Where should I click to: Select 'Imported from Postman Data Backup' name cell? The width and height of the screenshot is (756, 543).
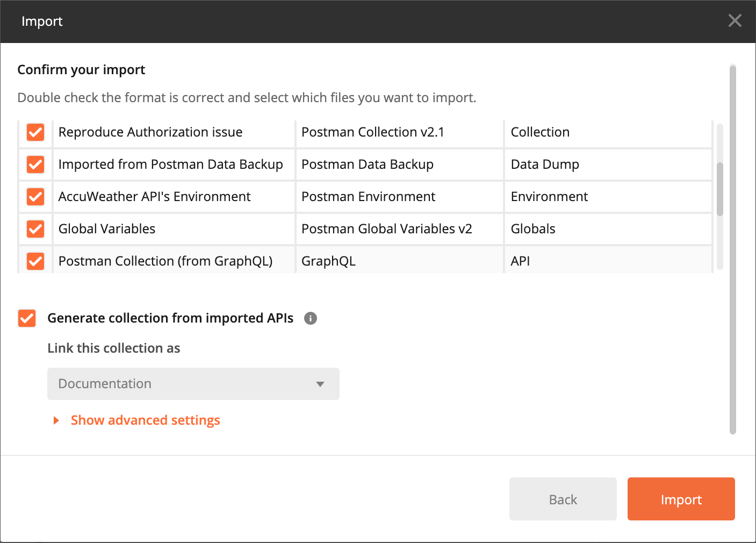click(174, 165)
